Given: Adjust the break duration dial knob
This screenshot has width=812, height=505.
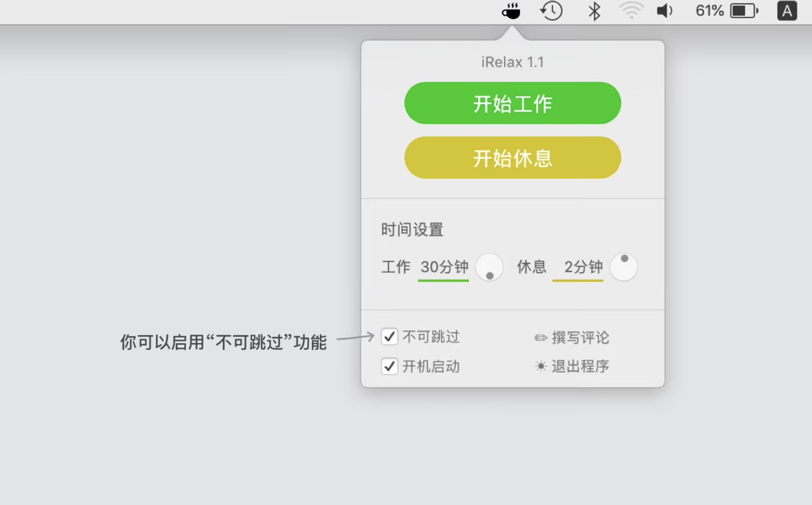Looking at the screenshot, I should coord(624,267).
